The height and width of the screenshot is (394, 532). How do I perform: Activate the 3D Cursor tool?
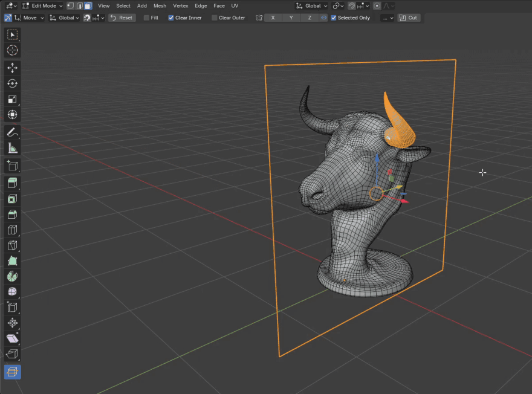(x=12, y=50)
